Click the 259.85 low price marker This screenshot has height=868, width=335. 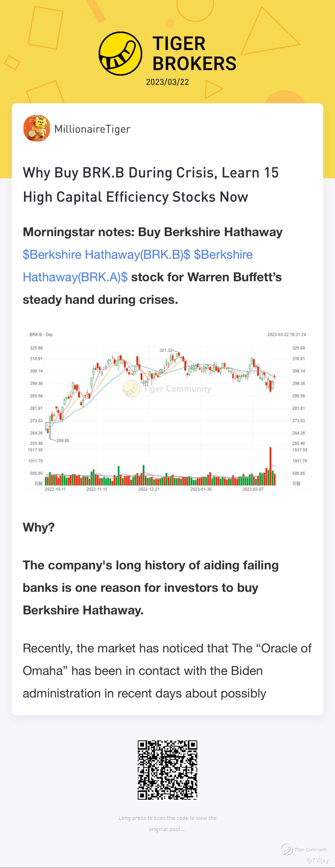[63, 440]
